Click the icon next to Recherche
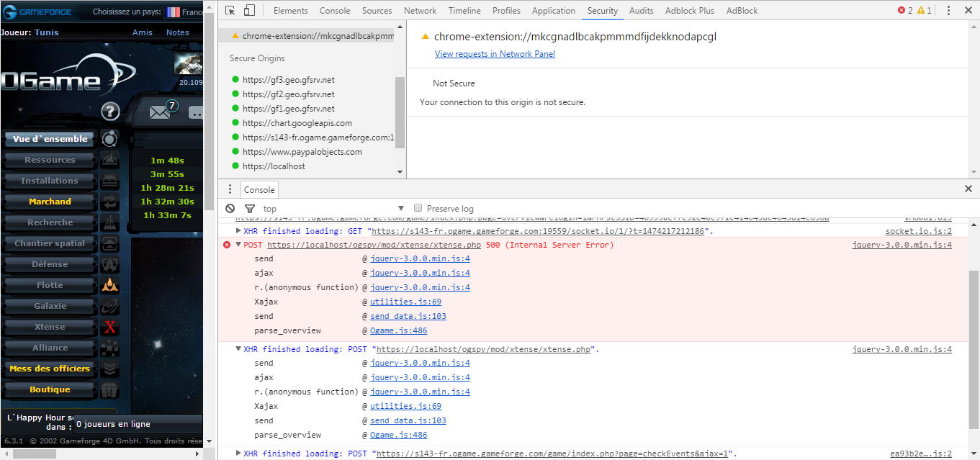 point(109,222)
